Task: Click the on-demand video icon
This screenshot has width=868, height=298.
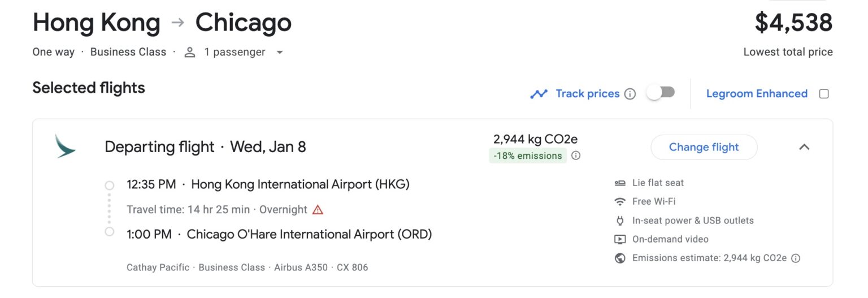Action: [x=620, y=239]
